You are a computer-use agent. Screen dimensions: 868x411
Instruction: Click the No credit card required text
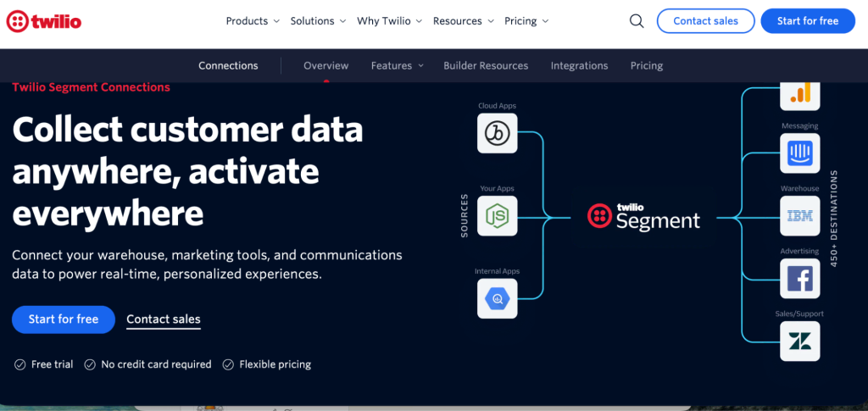pyautogui.click(x=156, y=364)
